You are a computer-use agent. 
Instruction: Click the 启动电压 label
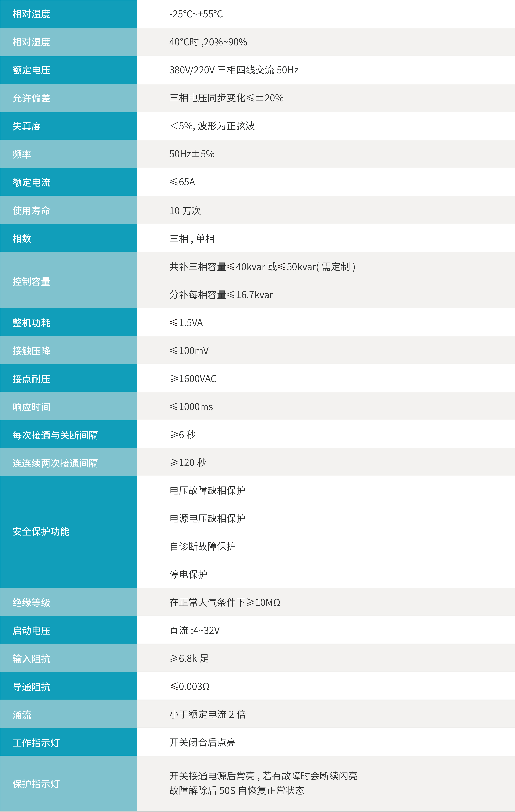pyautogui.click(x=31, y=631)
